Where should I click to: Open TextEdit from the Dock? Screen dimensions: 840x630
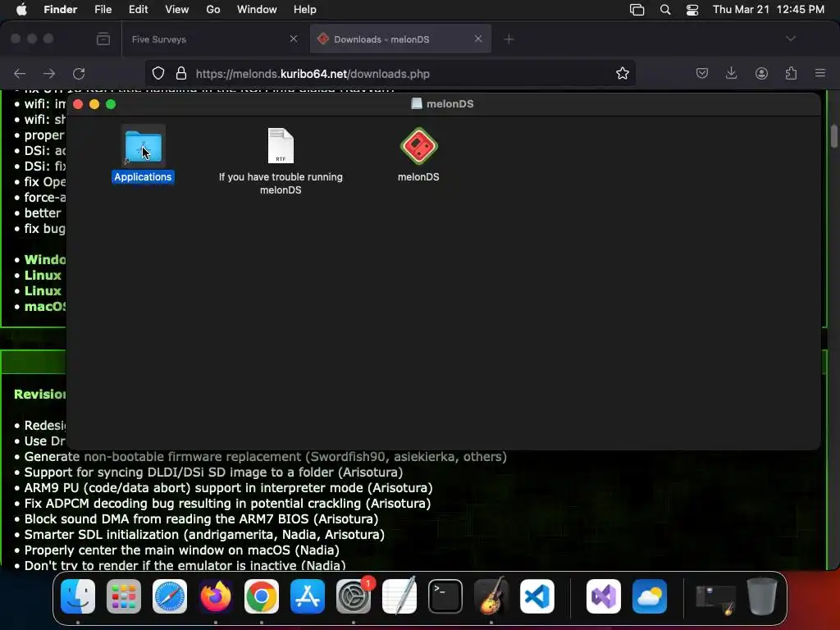point(399,596)
